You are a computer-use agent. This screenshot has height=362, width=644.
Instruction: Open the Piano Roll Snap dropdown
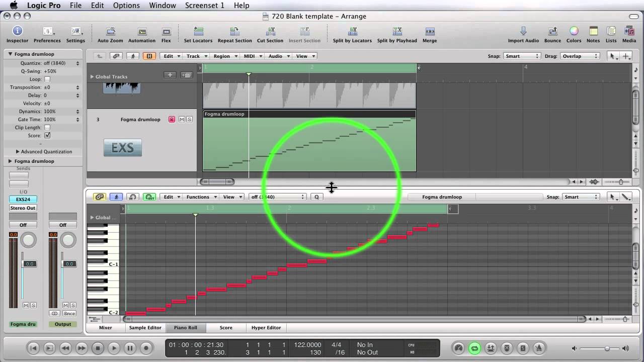[581, 197]
